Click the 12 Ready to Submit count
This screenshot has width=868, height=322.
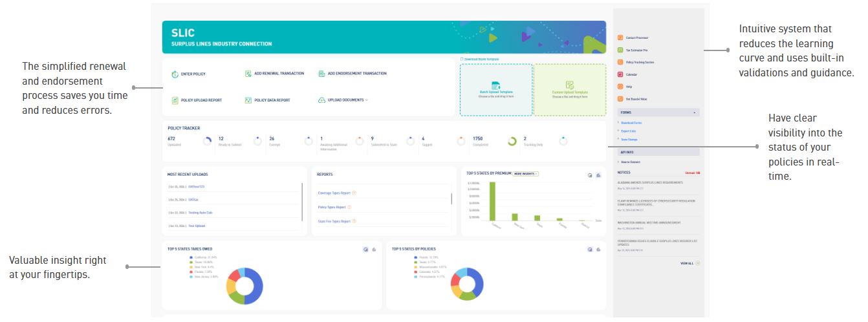[x=221, y=138]
